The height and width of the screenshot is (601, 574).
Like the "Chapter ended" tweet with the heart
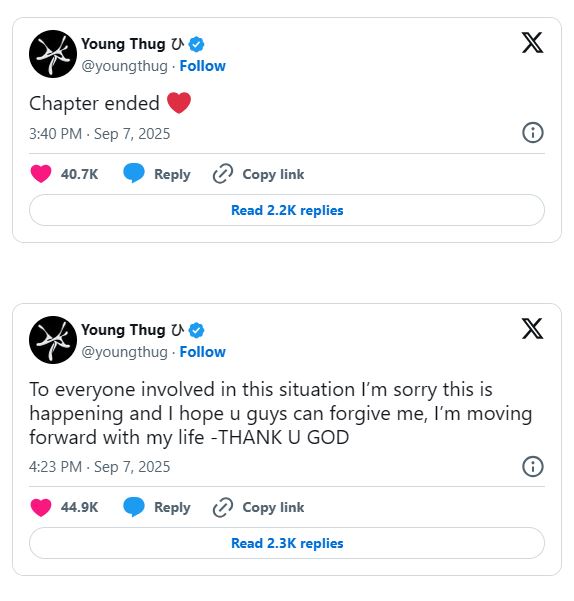(41, 174)
